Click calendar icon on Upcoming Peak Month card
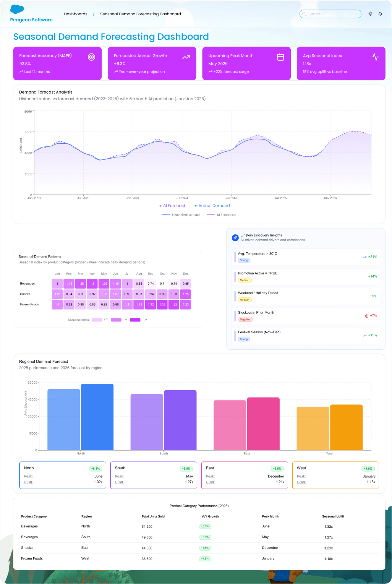Screen dimensions: 392x584 pos(280,57)
